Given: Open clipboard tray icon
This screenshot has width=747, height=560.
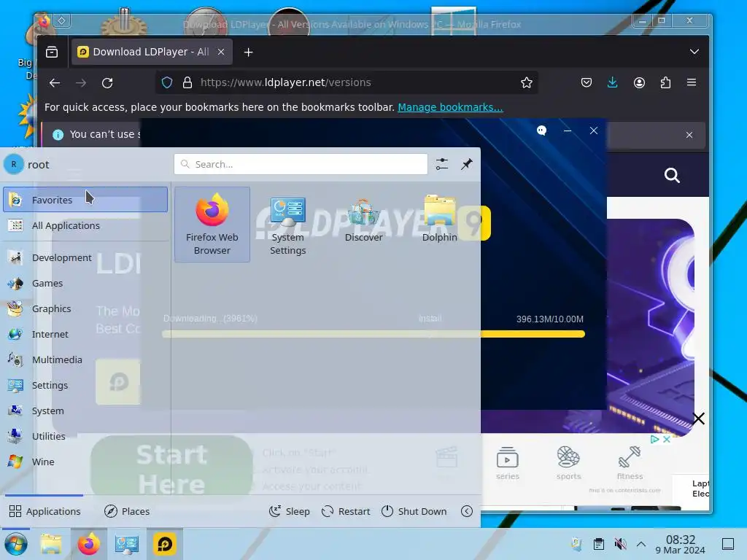Looking at the screenshot, I should click(x=598, y=544).
